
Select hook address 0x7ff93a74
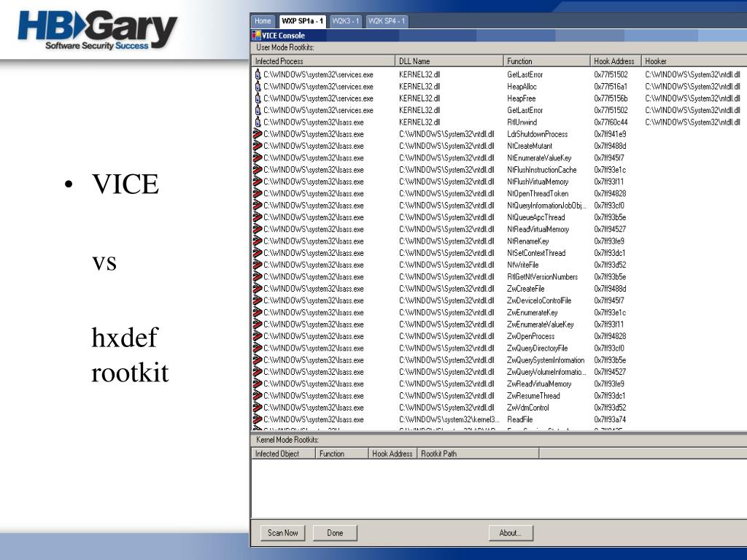tap(610, 420)
